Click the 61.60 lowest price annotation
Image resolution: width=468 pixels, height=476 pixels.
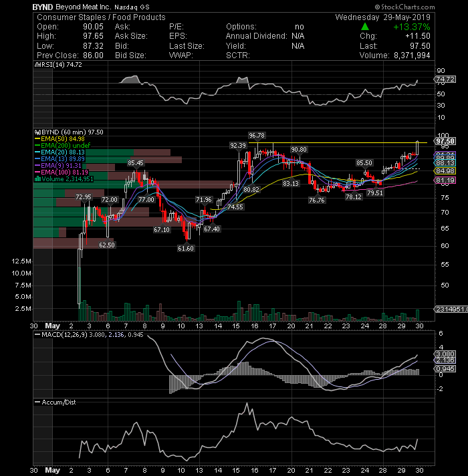coord(186,248)
